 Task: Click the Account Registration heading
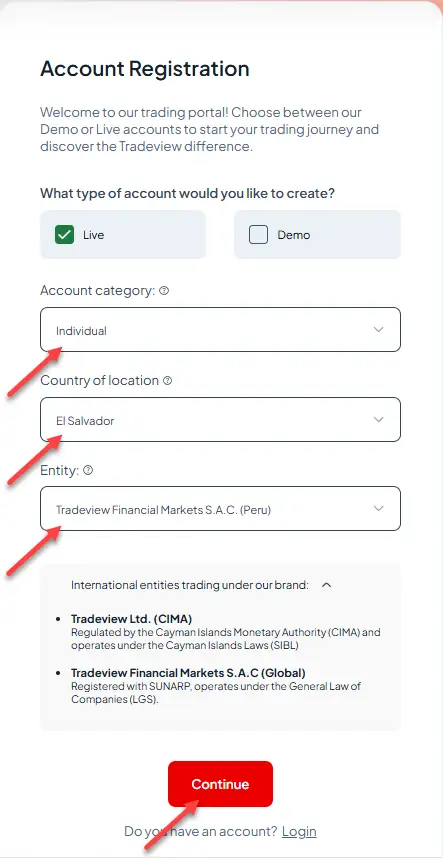[145, 69]
